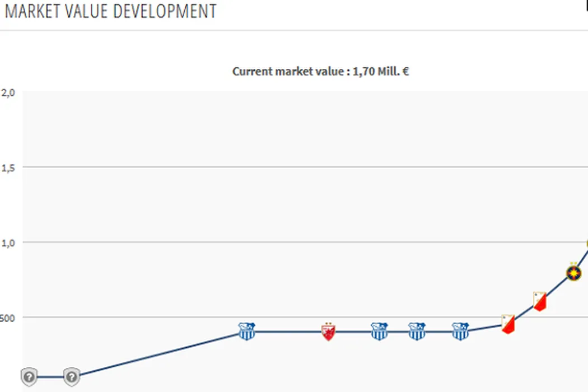Viewport: 588px width, 392px height.
Task: Click the 1,5 y-axis label
Action: tap(8, 167)
